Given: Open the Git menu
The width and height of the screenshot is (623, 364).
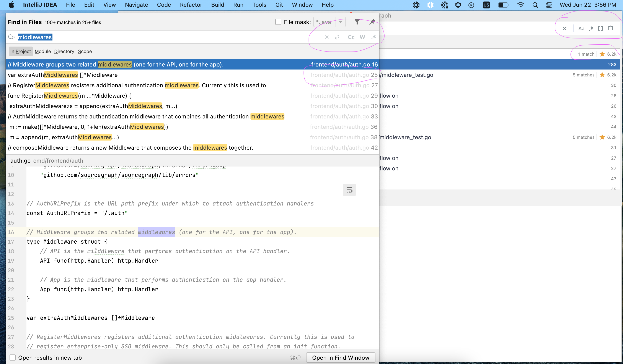Looking at the screenshot, I should (279, 5).
